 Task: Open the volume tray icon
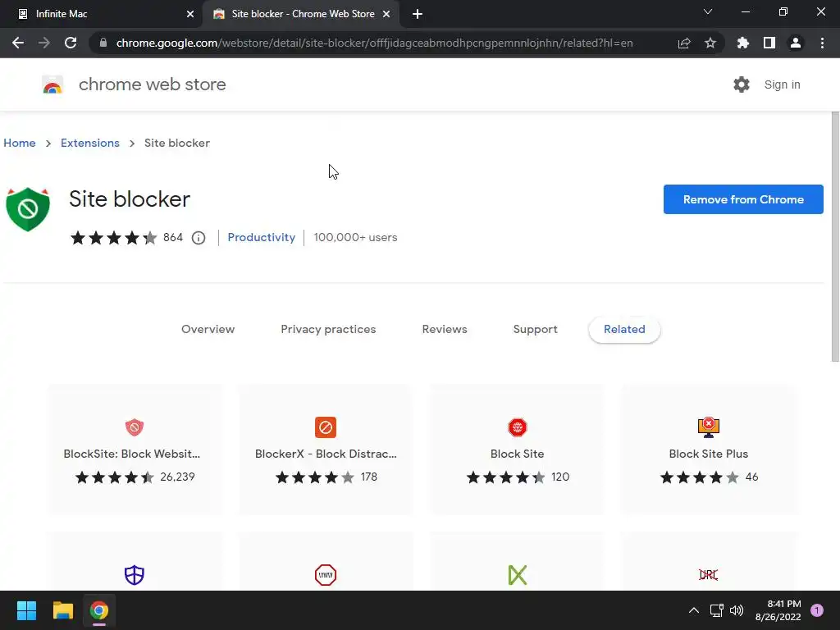pyautogui.click(x=737, y=610)
